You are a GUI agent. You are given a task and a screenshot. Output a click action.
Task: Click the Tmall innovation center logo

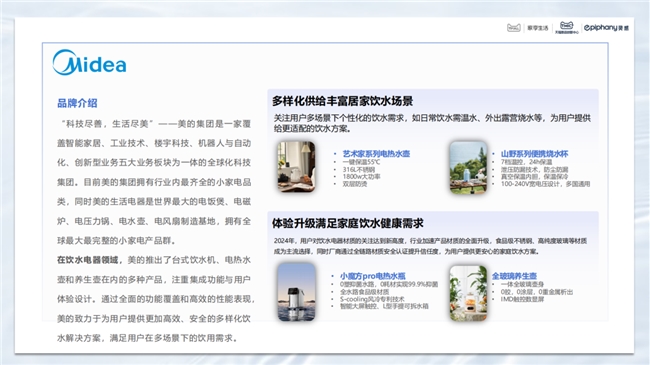click(567, 27)
